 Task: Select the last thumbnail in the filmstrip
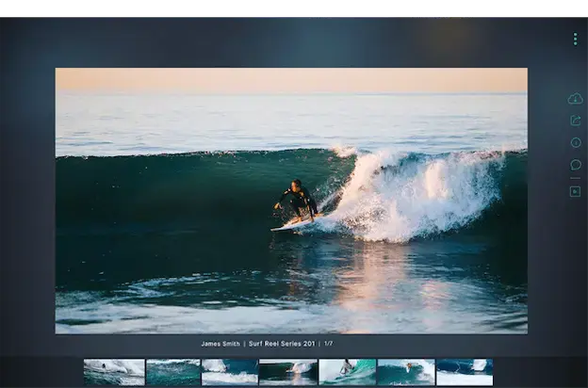pos(465,372)
